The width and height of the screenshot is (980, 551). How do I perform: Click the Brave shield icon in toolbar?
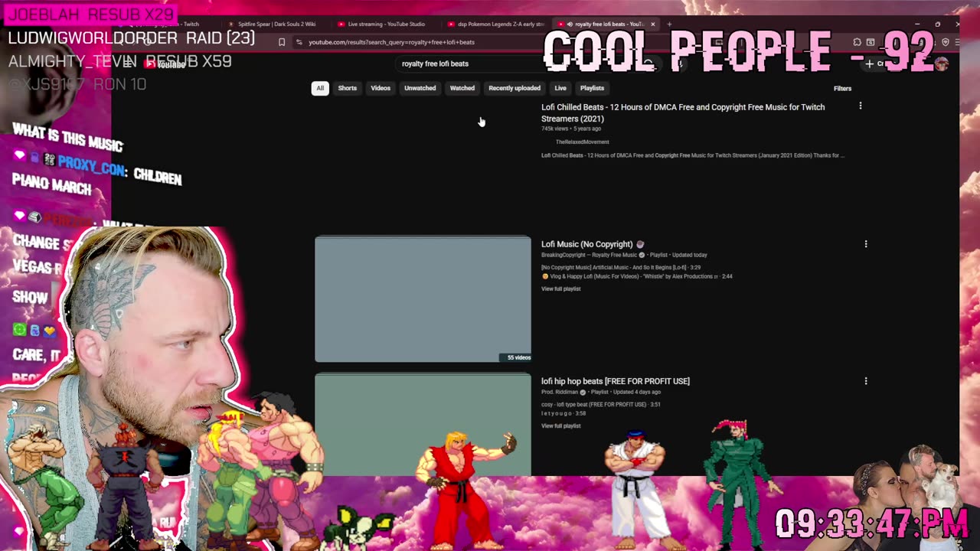[x=946, y=42]
